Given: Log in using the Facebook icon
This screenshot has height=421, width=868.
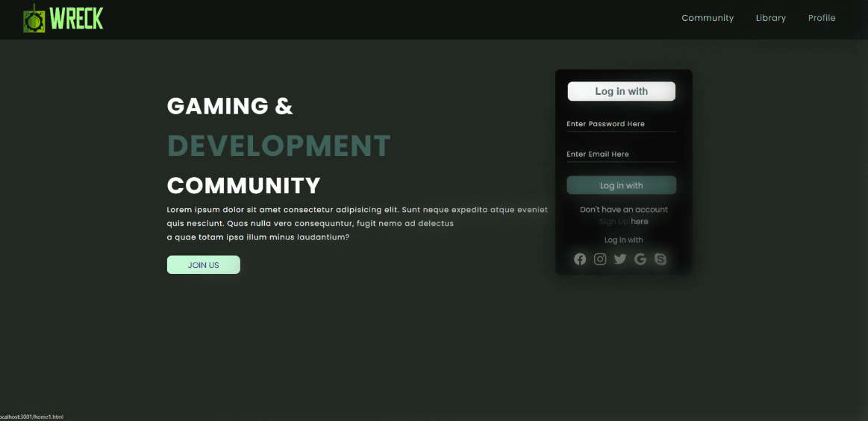Looking at the screenshot, I should 580,259.
